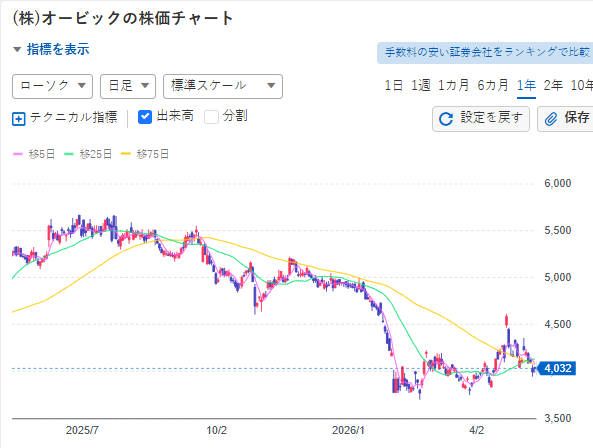This screenshot has height=448, width=593.
Task: Click the green 移25日 legend line swatch
Action: [x=69, y=154]
